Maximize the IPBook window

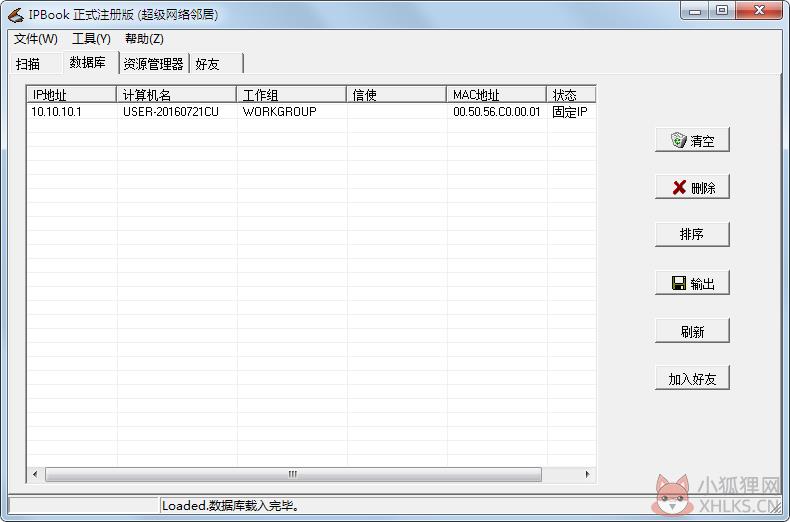[x=722, y=11]
